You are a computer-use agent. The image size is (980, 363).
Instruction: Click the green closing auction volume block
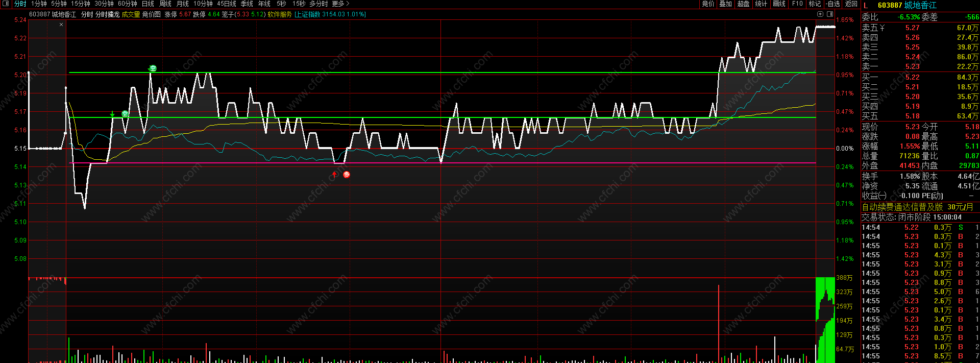825,320
